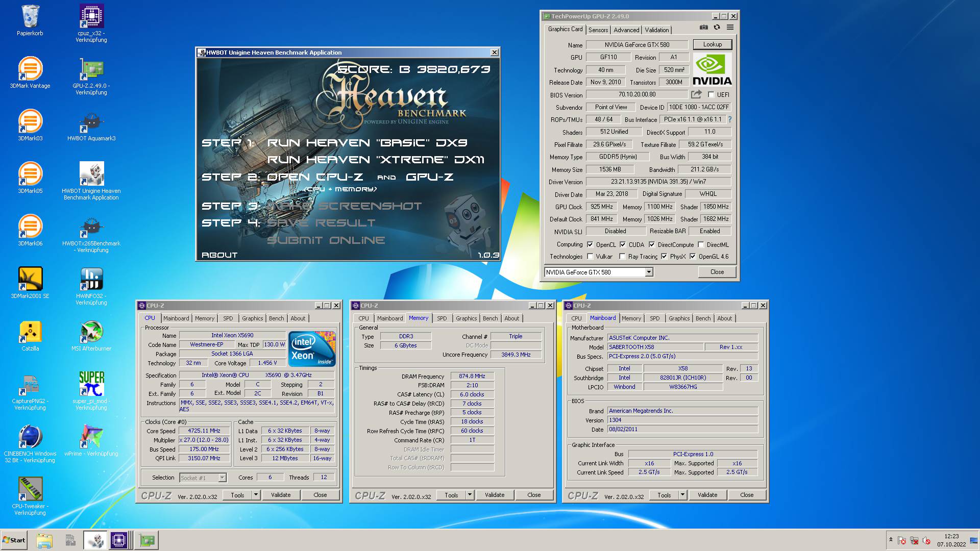Image resolution: width=980 pixels, height=551 pixels.
Task: Select the Catzilla desktop icon
Action: pos(30,335)
